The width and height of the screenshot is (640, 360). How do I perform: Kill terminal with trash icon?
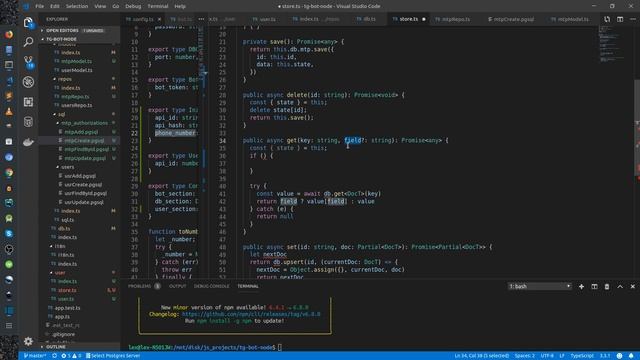click(607, 287)
